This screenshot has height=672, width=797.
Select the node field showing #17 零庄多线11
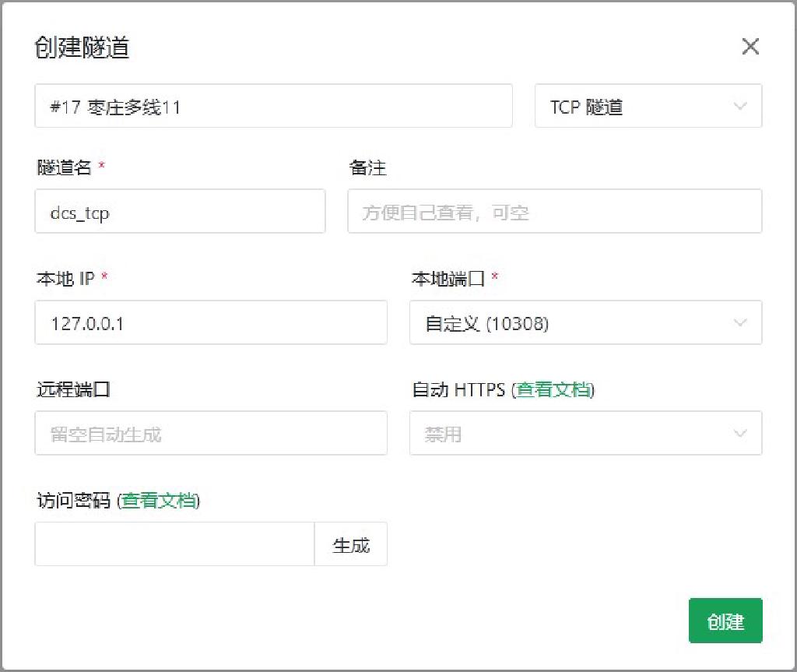coord(272,107)
